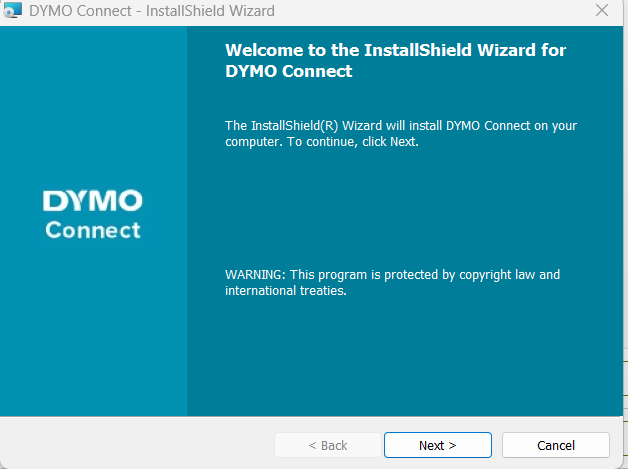
Task: Click the 'To continue, click Next' text
Action: click(x=352, y=142)
